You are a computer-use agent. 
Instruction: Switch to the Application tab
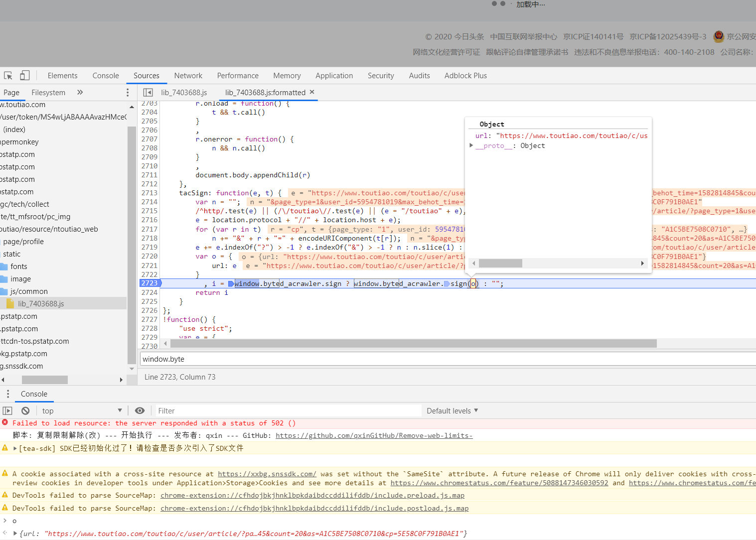[x=334, y=76]
